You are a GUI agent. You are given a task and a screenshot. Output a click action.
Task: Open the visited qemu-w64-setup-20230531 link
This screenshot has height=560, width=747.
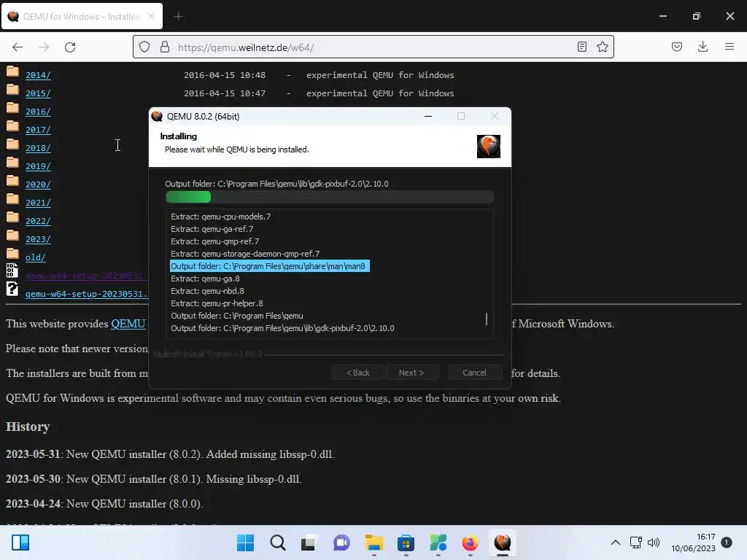tap(87, 276)
